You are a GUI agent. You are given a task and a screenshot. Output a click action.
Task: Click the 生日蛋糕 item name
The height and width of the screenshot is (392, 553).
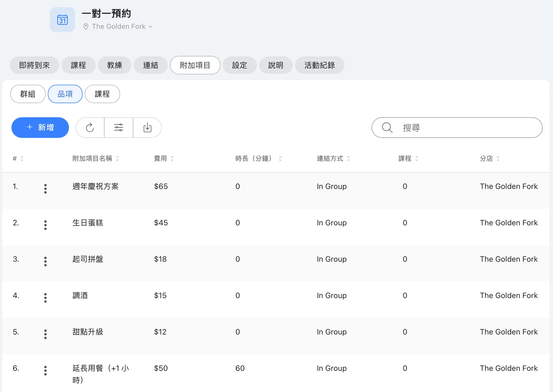88,223
